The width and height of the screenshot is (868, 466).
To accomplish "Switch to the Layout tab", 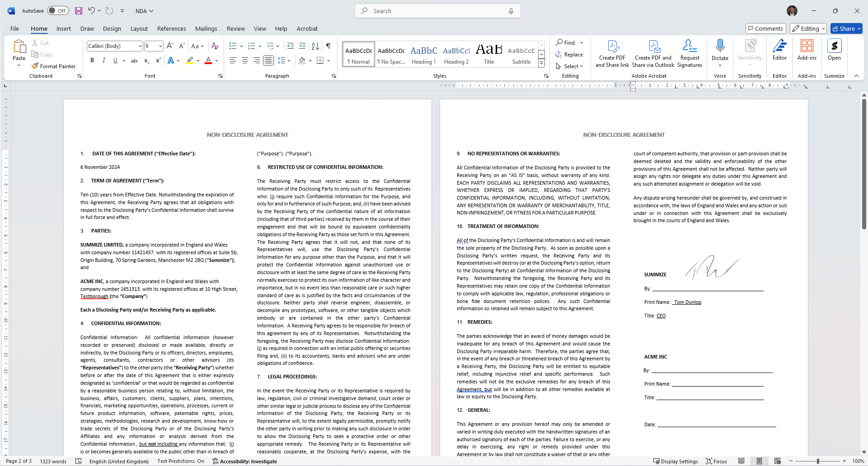I will coord(139,28).
